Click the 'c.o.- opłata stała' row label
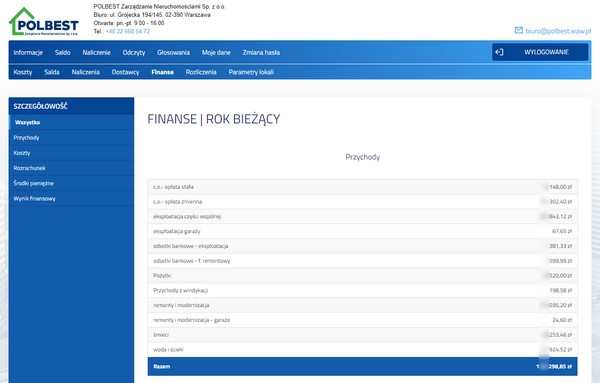The image size is (600, 383). [x=173, y=187]
